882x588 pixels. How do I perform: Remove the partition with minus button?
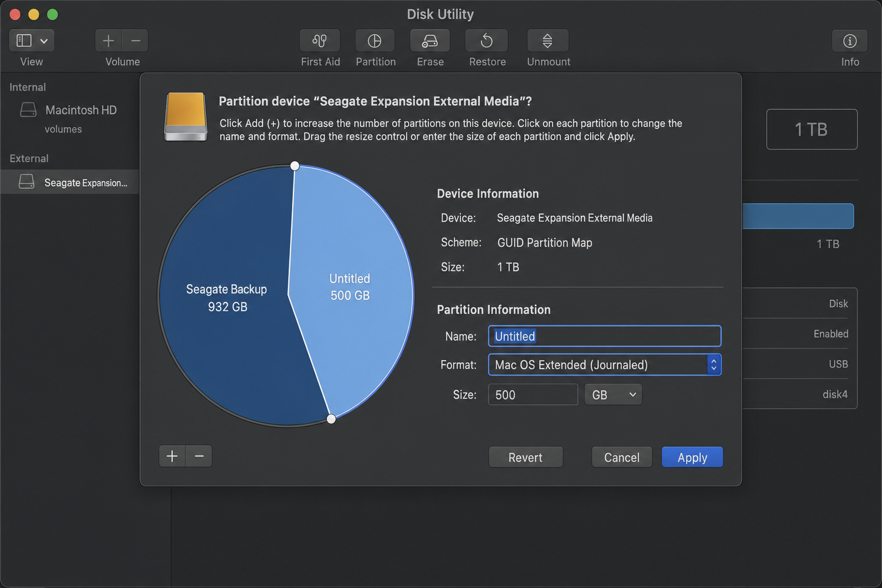click(199, 456)
